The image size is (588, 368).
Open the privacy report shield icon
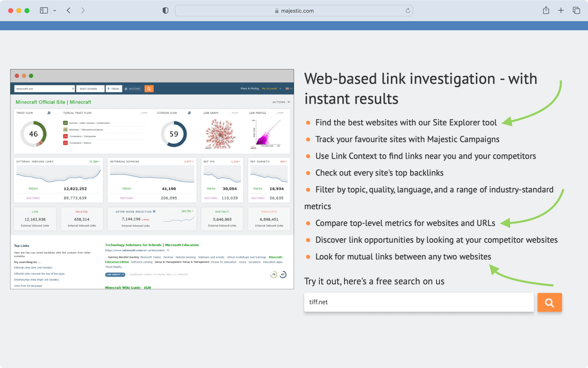click(x=165, y=10)
